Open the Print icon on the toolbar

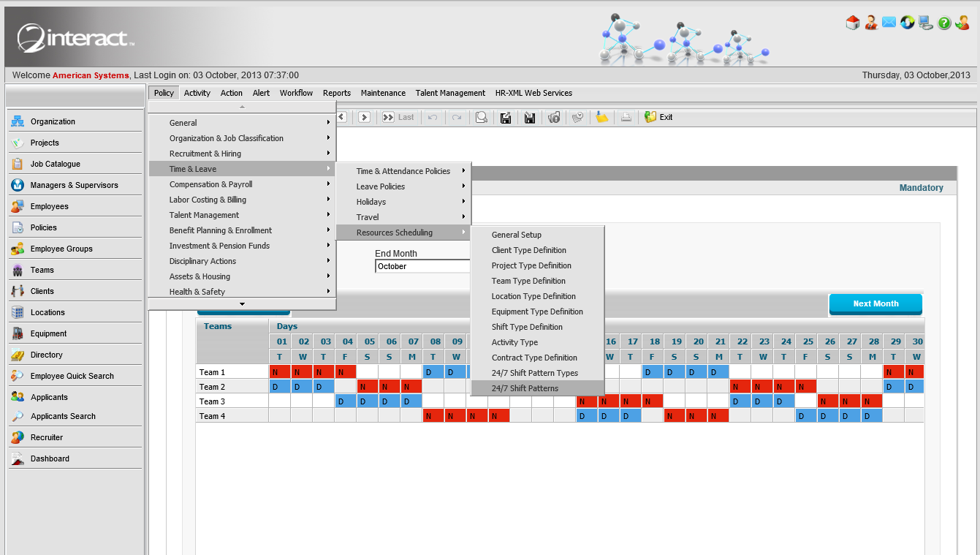click(626, 117)
